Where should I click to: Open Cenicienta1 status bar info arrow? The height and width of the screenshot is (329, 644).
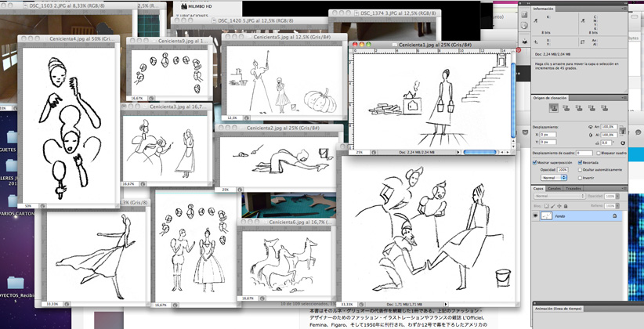[458, 153]
